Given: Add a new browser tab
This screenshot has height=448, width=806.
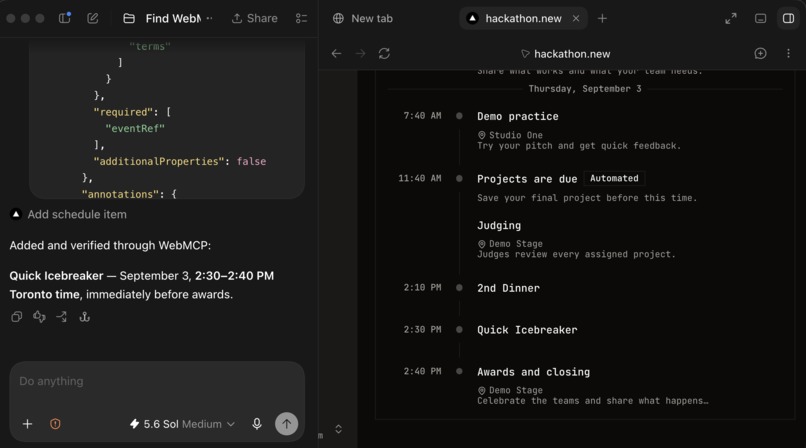Looking at the screenshot, I should [x=602, y=18].
